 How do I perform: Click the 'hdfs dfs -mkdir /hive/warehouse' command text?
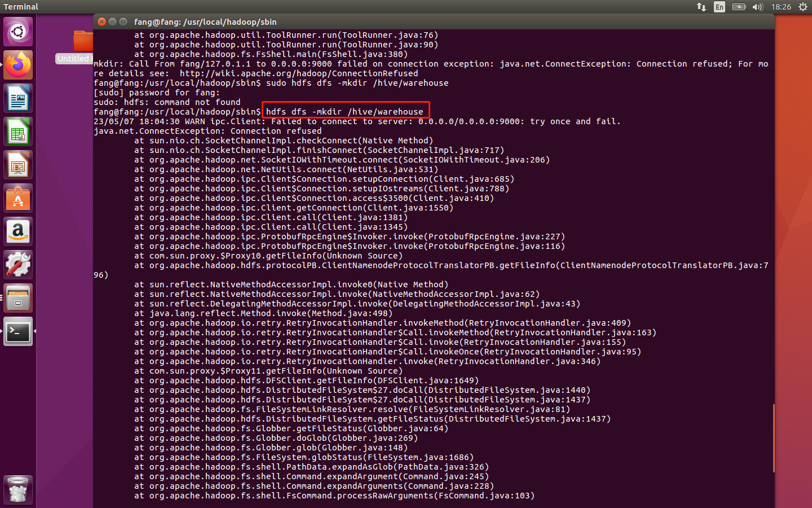(345, 112)
